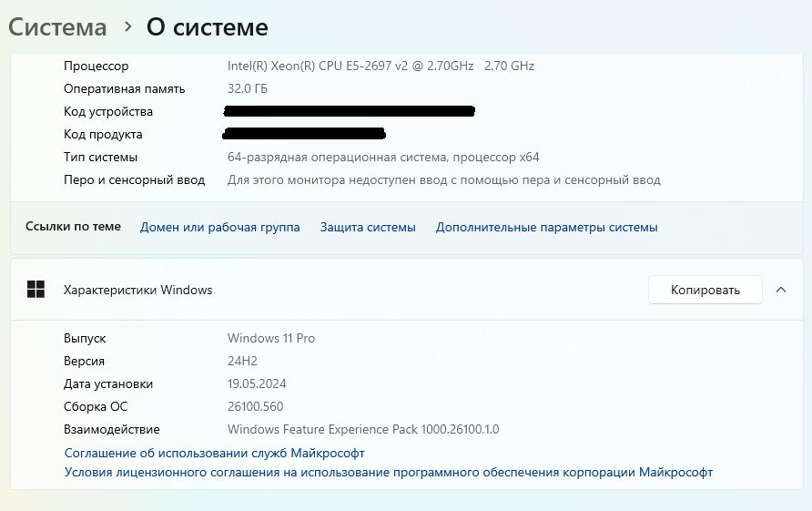Click the redacted Код устройства value
Screen dimensions: 812x511
(350, 111)
